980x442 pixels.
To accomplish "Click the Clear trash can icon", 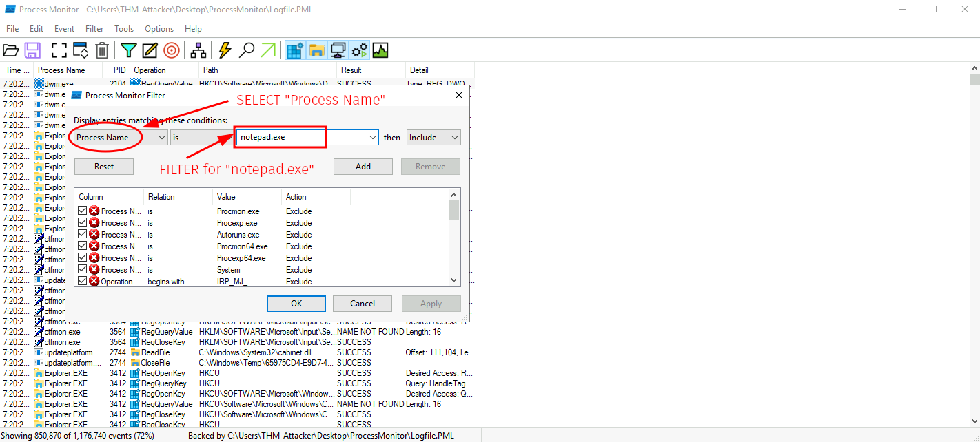I will click(x=102, y=50).
